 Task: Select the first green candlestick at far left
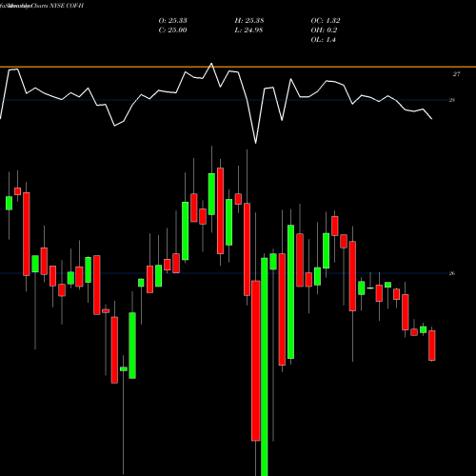click(9, 203)
